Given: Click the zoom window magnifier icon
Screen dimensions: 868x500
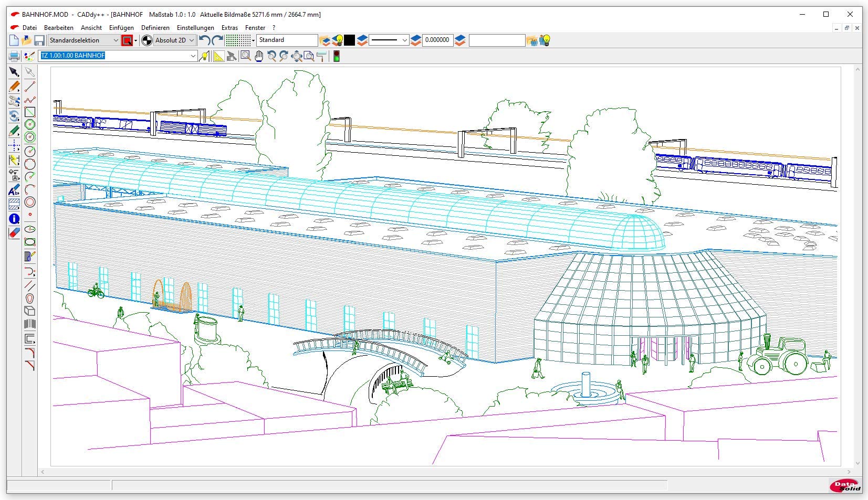Looking at the screenshot, I should (x=245, y=56).
